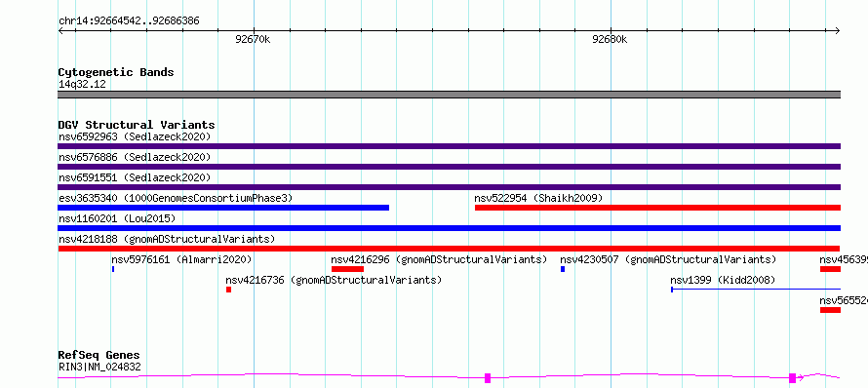Select variant nsv6576886 (Sedlazeck2020) label
Screen dimensions: 868x388
point(135,157)
